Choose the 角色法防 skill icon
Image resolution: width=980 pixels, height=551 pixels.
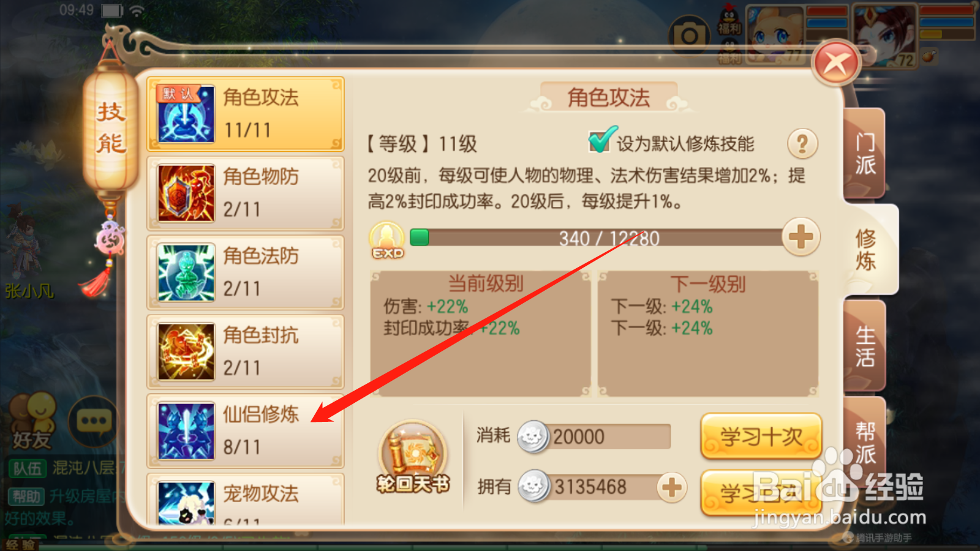pos(186,272)
